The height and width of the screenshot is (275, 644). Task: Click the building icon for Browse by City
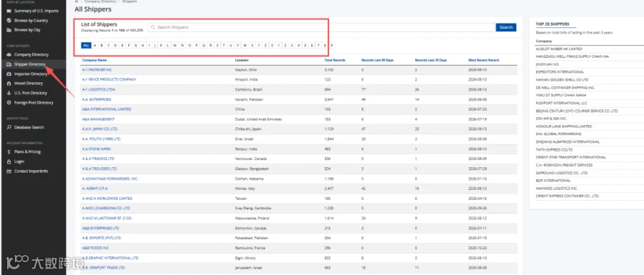pos(9,30)
